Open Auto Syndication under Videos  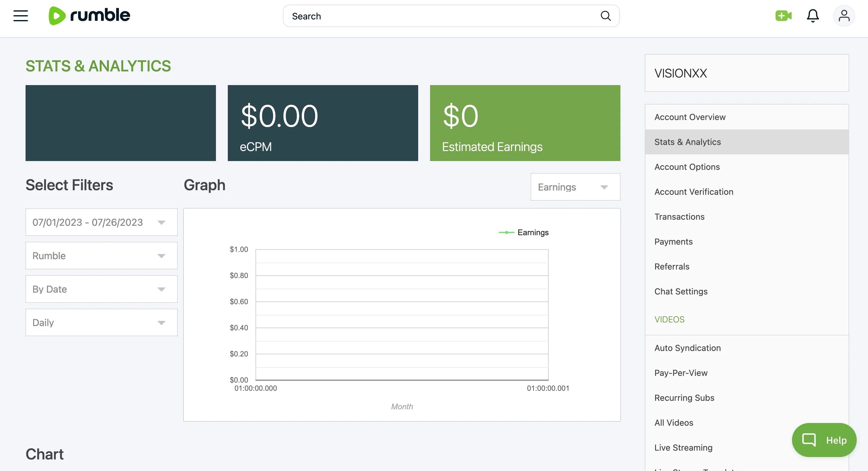point(687,348)
